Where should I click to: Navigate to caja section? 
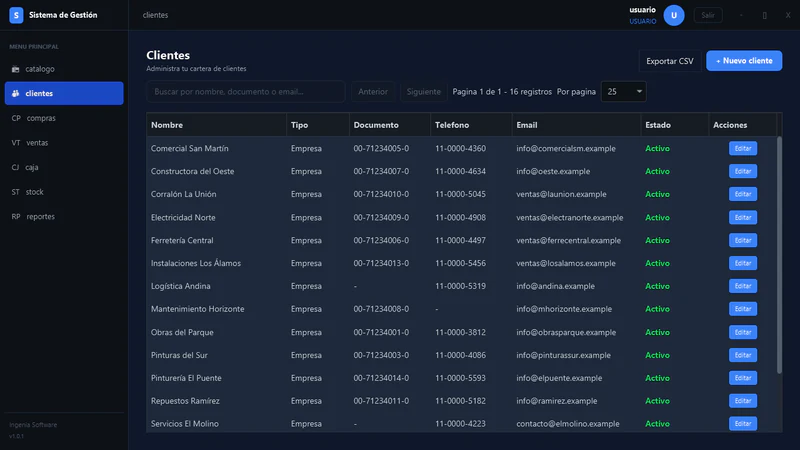64,167
